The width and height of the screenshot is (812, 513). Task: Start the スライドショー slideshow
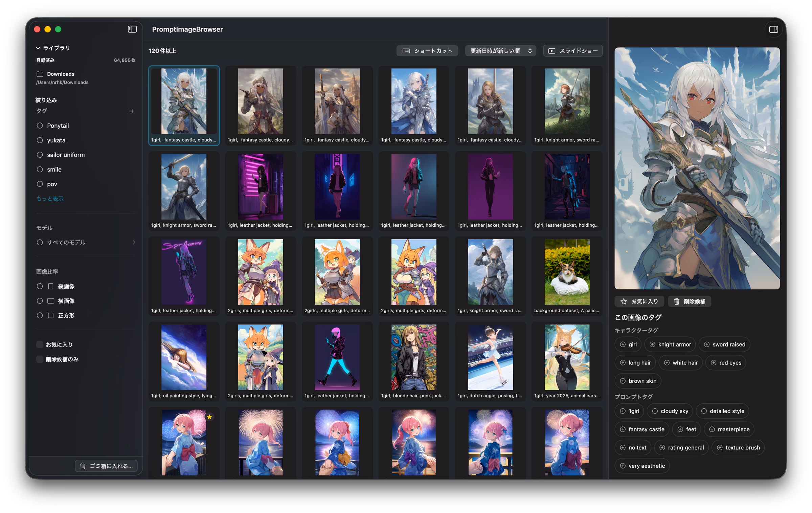572,51
